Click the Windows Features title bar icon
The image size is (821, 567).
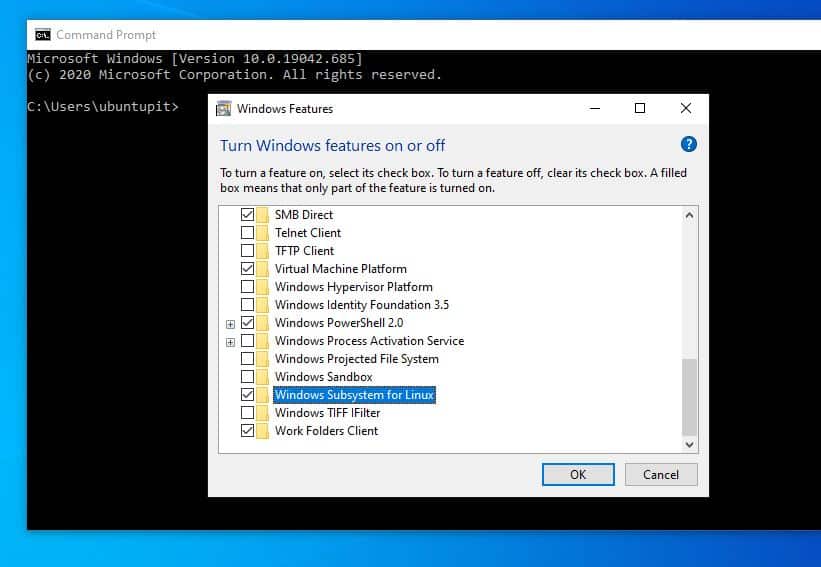click(x=224, y=109)
